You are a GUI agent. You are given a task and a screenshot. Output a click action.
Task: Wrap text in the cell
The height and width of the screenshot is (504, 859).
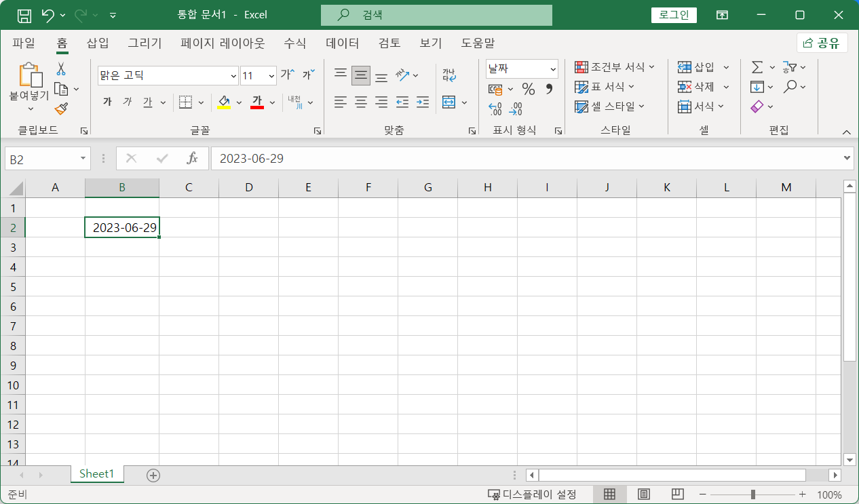click(x=448, y=75)
